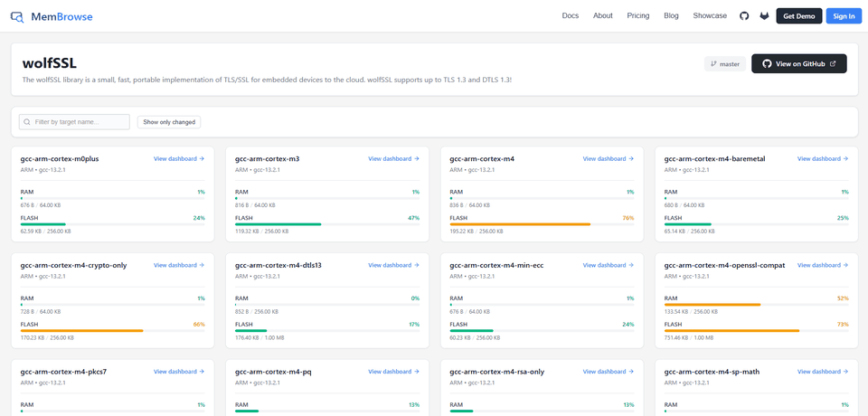
Task: Open the Pricing page
Action: click(x=638, y=16)
